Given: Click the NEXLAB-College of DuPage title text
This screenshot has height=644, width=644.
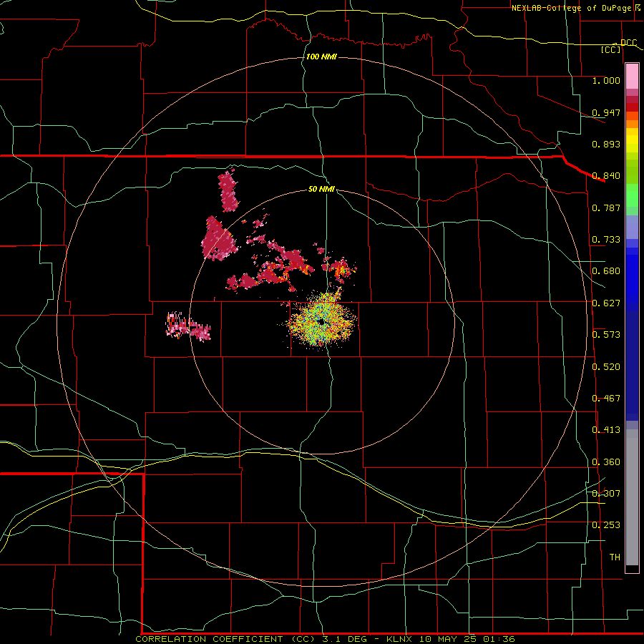Looking at the screenshot, I should [572, 8].
